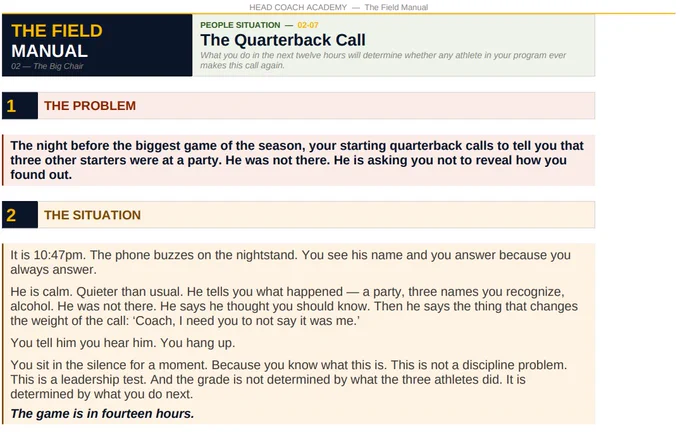Click the number 2 section badge
This screenshot has width=680, height=433.
[x=20, y=215]
